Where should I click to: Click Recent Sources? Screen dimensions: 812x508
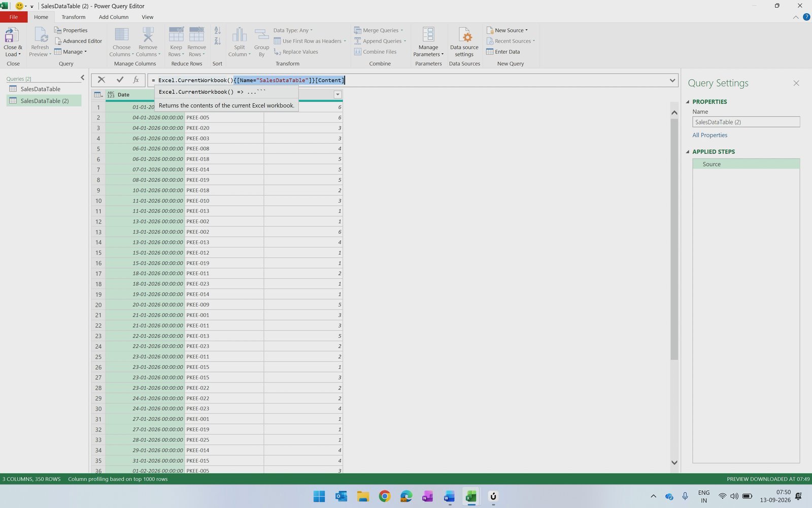tap(511, 41)
